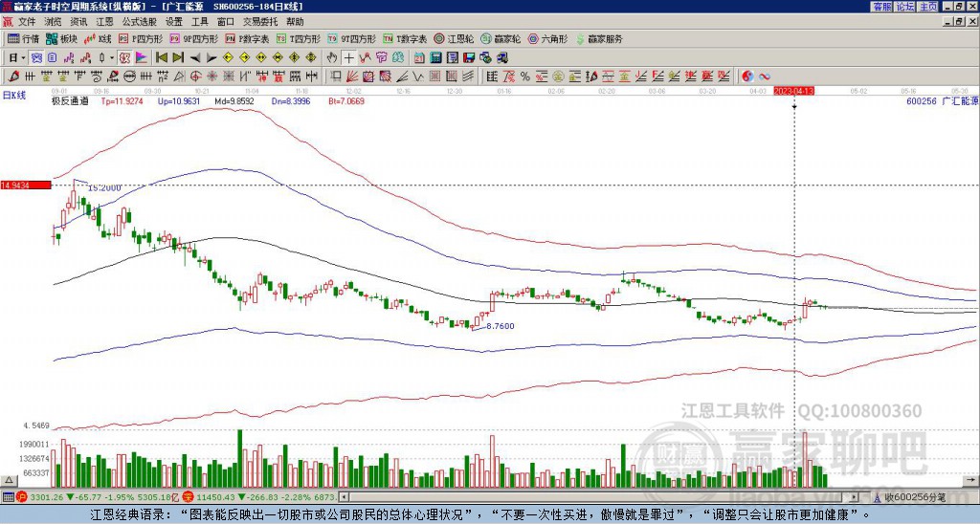Click the 日K线 label
This screenshot has height=524, width=980.
(14, 96)
